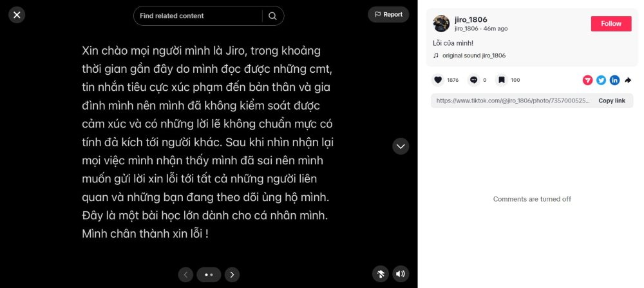The width and height of the screenshot is (644, 288).
Task: Show previous photo slide
Action: pos(185,274)
